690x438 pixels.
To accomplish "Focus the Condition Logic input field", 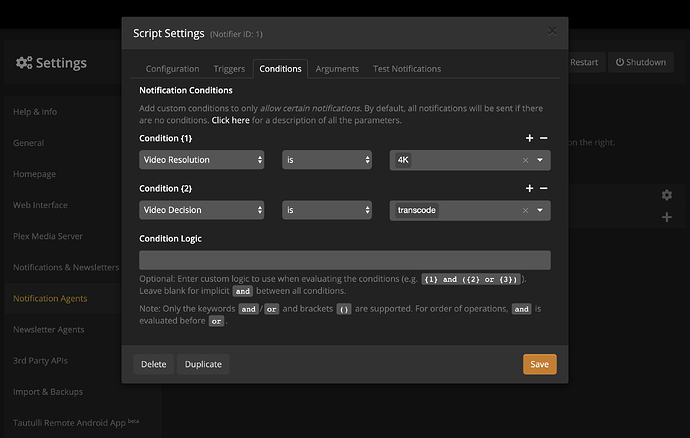I will point(345,260).
